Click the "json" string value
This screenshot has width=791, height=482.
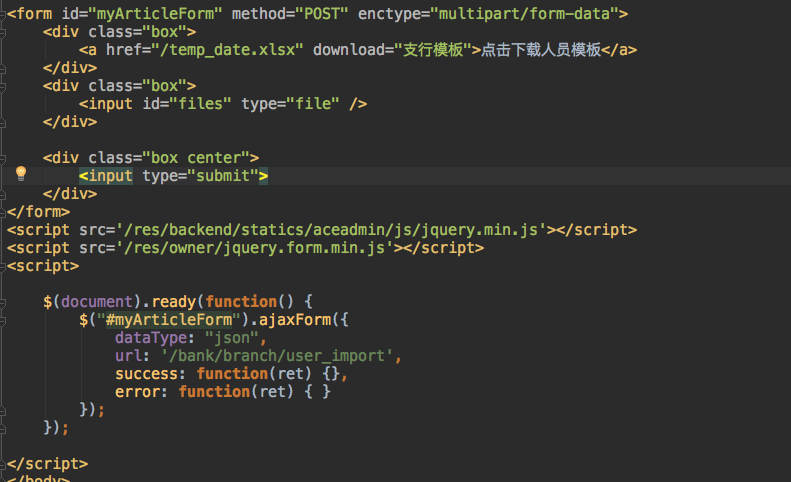coord(232,338)
